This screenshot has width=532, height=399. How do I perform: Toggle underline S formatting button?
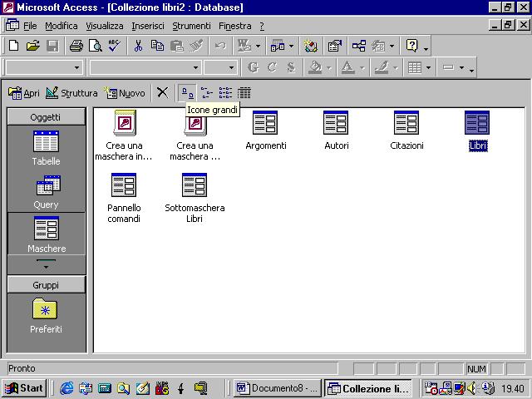(291, 67)
